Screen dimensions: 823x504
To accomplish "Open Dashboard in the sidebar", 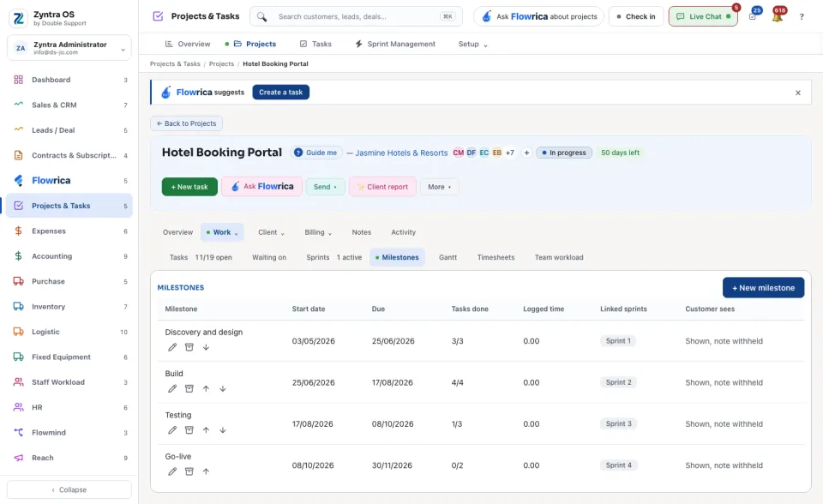I will 69,80.
